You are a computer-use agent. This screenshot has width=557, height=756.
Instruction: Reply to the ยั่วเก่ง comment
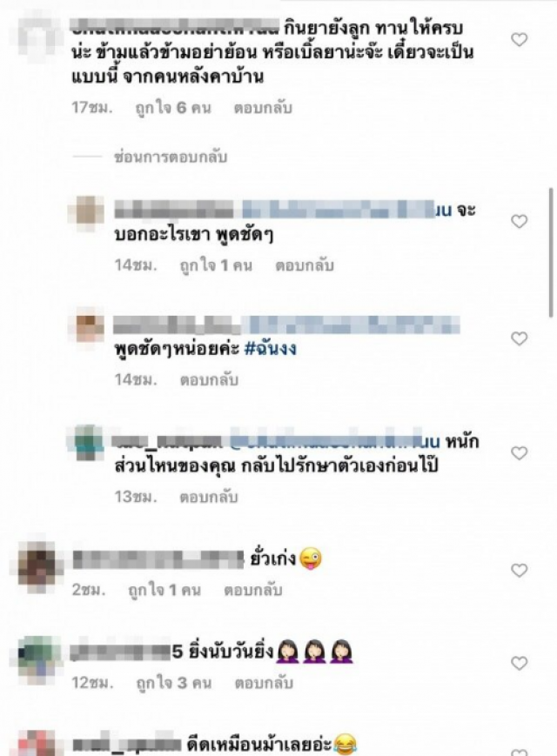click(x=252, y=590)
